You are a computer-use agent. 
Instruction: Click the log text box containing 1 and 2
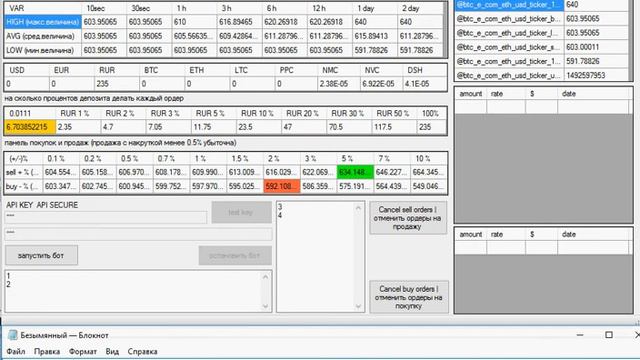coord(133,291)
